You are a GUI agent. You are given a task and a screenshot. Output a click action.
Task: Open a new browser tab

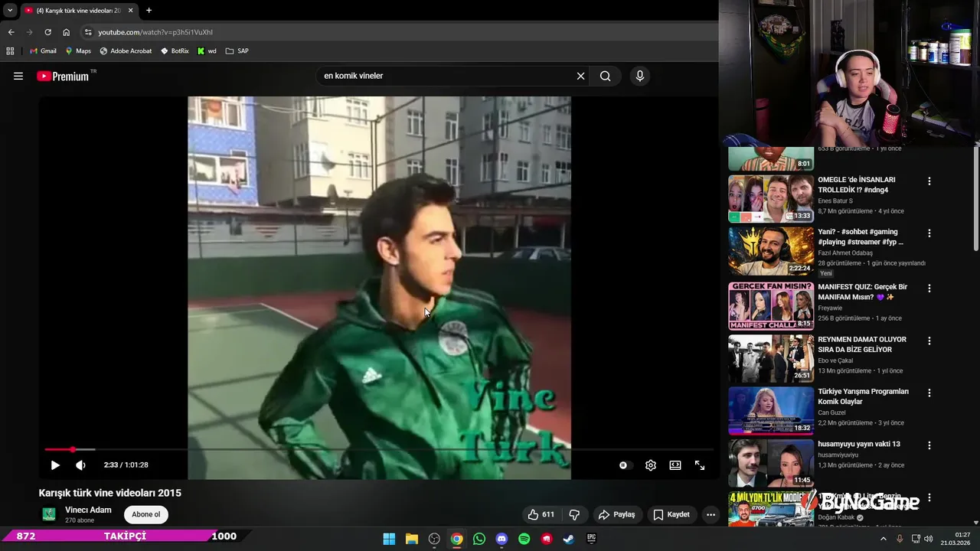[149, 11]
